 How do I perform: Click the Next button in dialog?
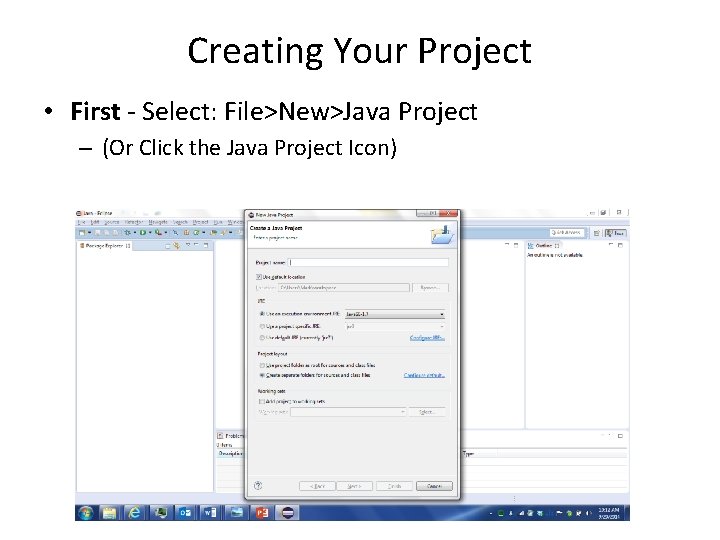[354, 486]
